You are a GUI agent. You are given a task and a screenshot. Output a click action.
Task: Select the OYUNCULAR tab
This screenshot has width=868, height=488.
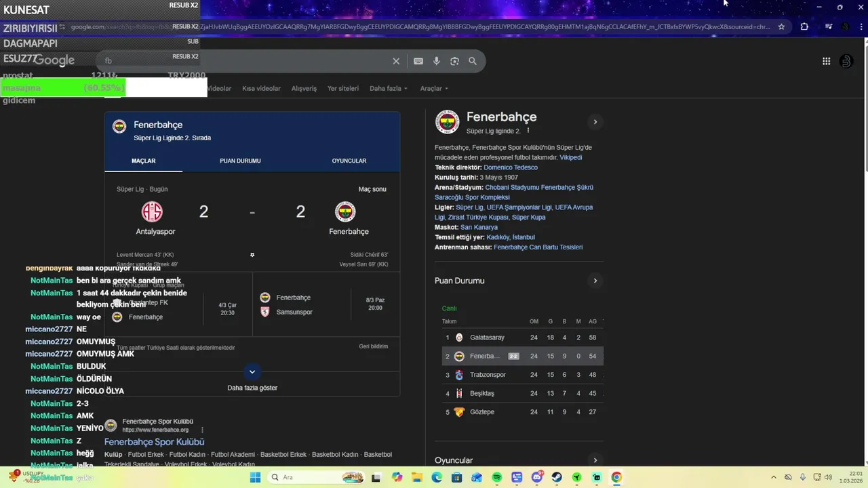point(349,161)
